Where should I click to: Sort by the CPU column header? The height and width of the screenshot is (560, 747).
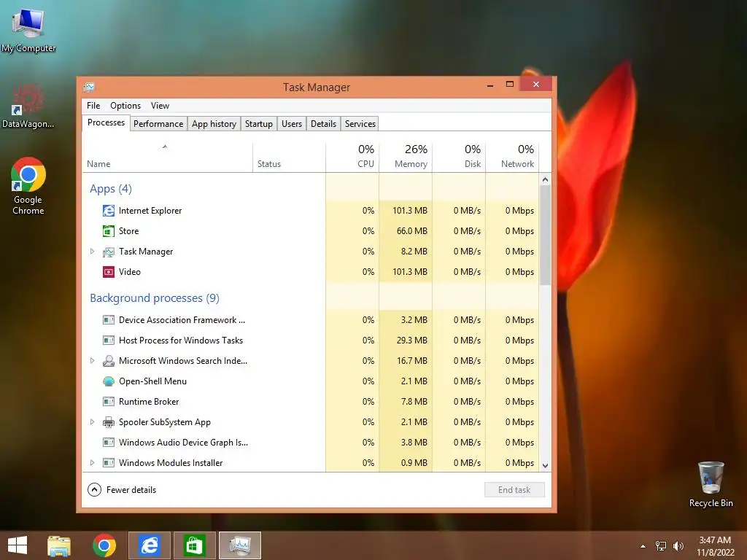pos(352,157)
